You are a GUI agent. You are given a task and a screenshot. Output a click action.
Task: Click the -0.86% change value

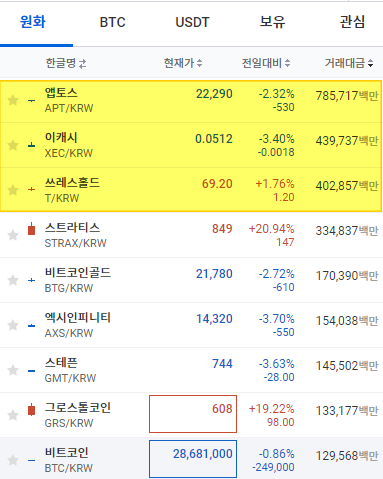pyautogui.click(x=276, y=454)
